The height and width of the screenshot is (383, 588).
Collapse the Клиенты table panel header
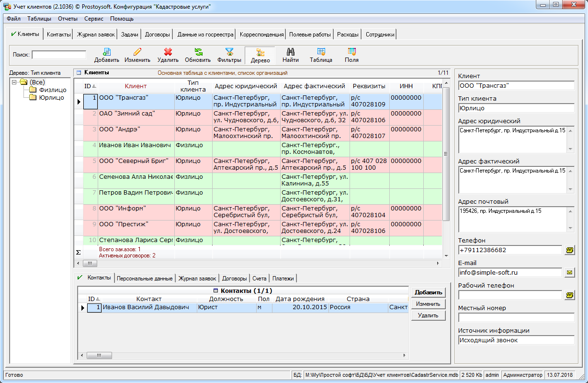(x=79, y=73)
